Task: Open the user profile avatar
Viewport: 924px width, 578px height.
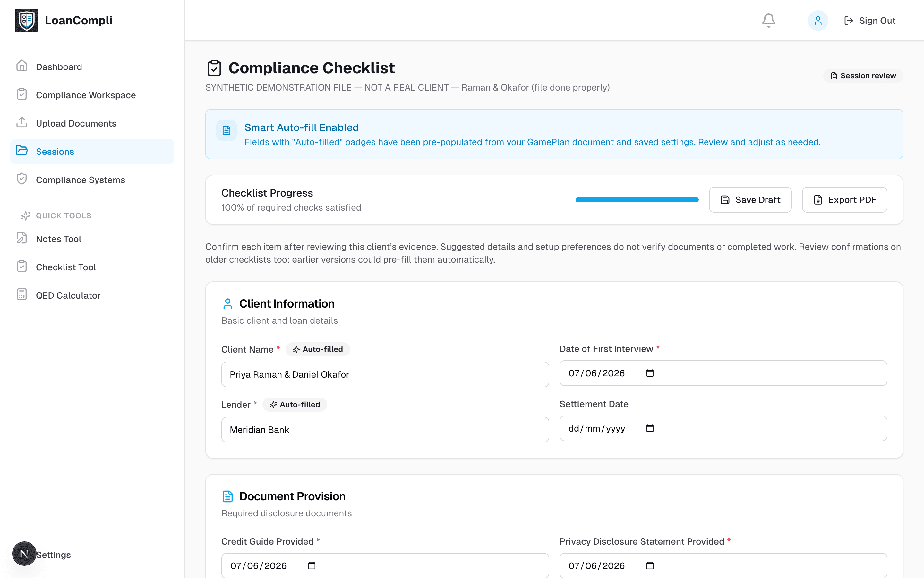Action: click(817, 21)
